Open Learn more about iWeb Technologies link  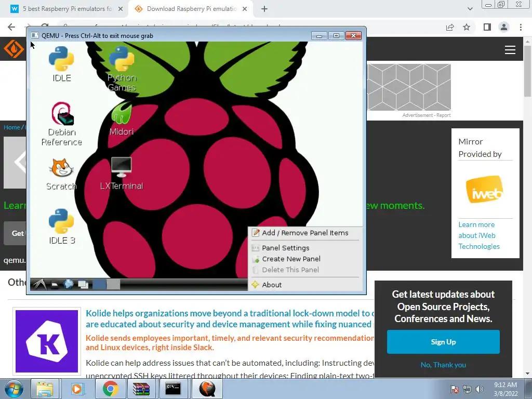pyautogui.click(x=478, y=235)
